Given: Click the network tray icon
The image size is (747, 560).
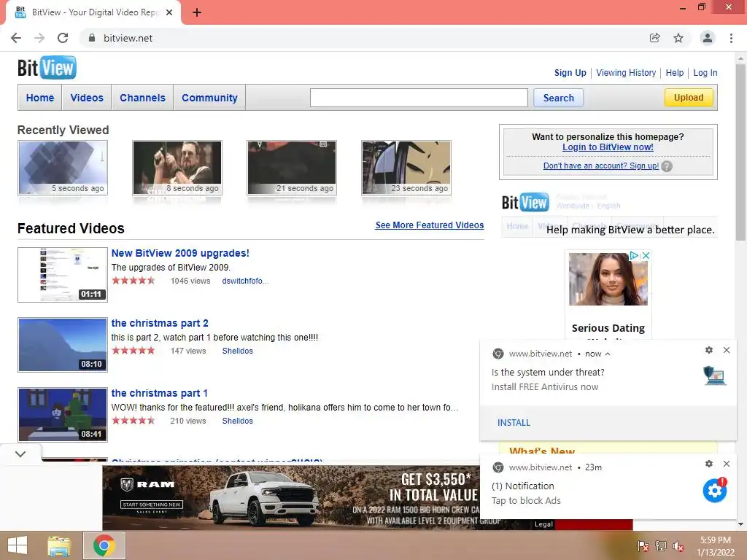Looking at the screenshot, I should coord(660,546).
